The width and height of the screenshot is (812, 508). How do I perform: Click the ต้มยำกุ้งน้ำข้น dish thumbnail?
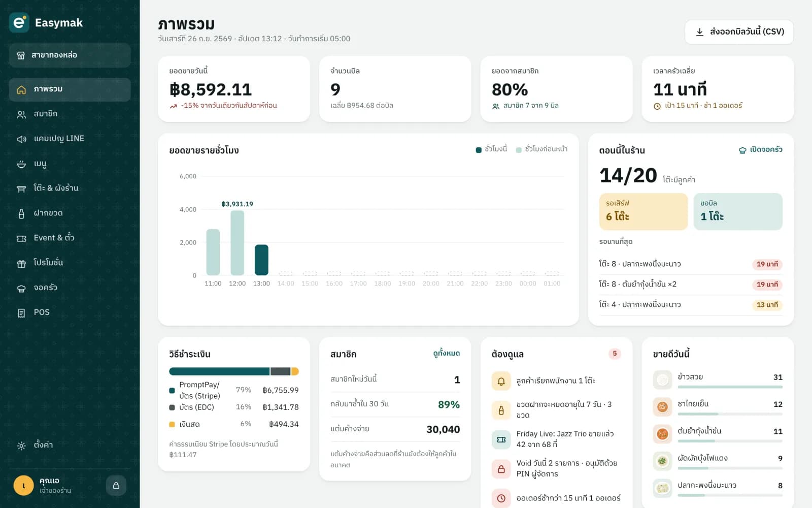pyautogui.click(x=662, y=434)
